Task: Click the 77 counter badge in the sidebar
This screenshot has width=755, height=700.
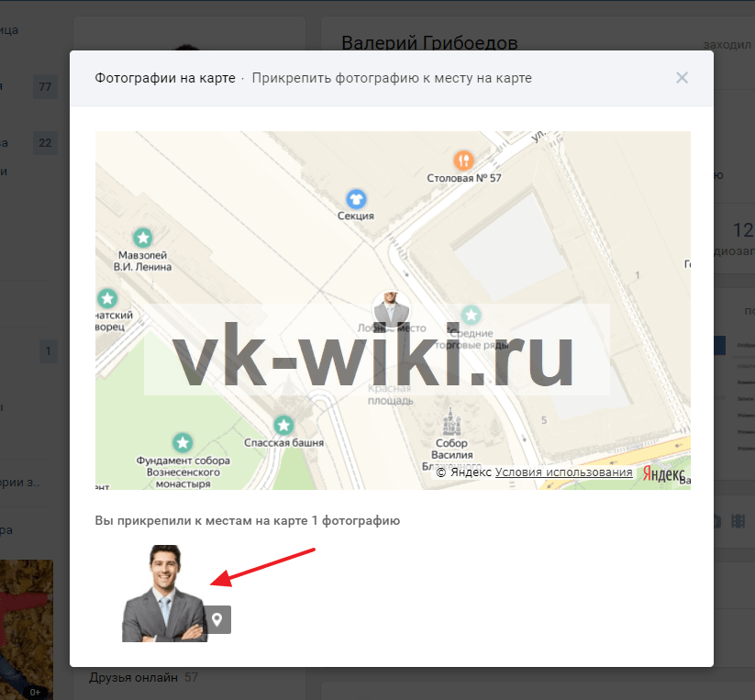Action: tap(44, 87)
